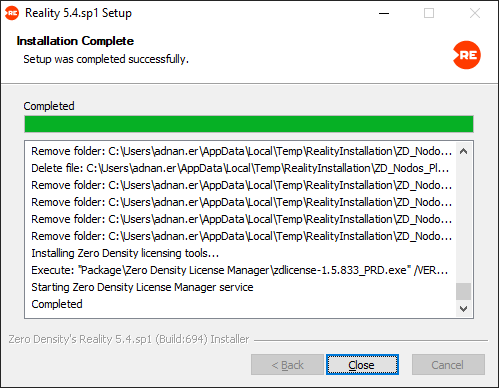Click the greyed-out Cancel button

pos(448,365)
